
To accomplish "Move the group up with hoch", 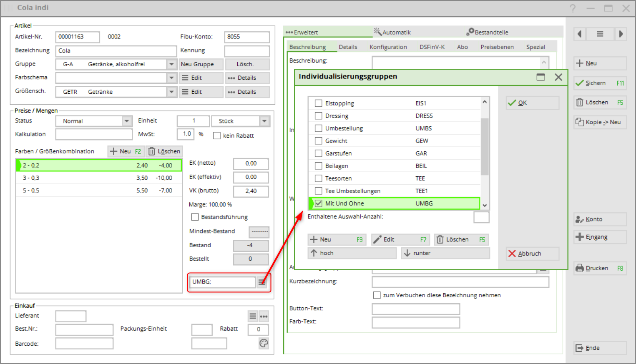I will tap(352, 253).
